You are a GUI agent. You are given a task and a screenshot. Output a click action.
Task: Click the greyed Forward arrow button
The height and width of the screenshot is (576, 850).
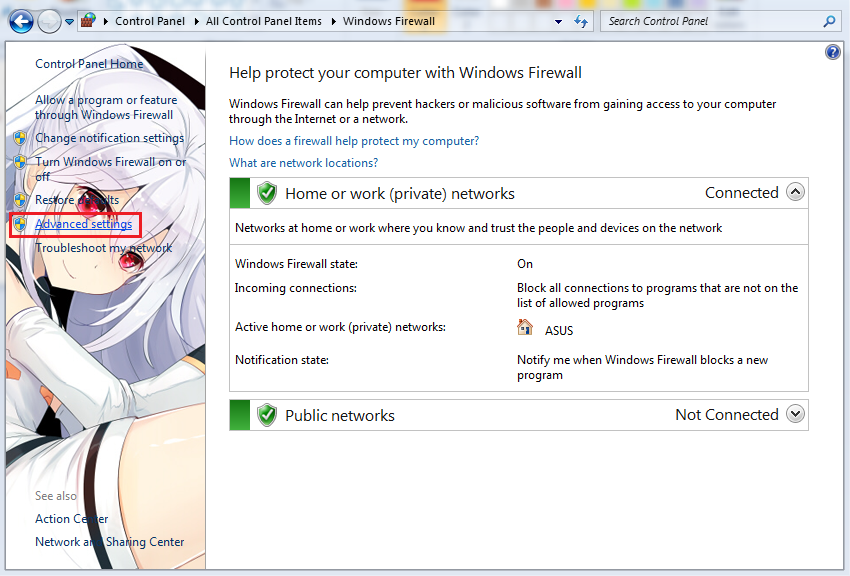click(49, 22)
